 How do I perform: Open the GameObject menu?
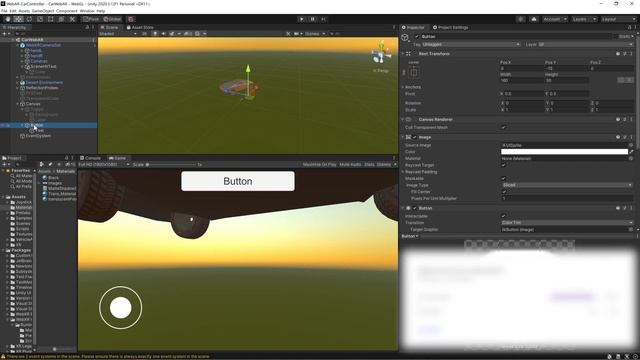coord(43,11)
